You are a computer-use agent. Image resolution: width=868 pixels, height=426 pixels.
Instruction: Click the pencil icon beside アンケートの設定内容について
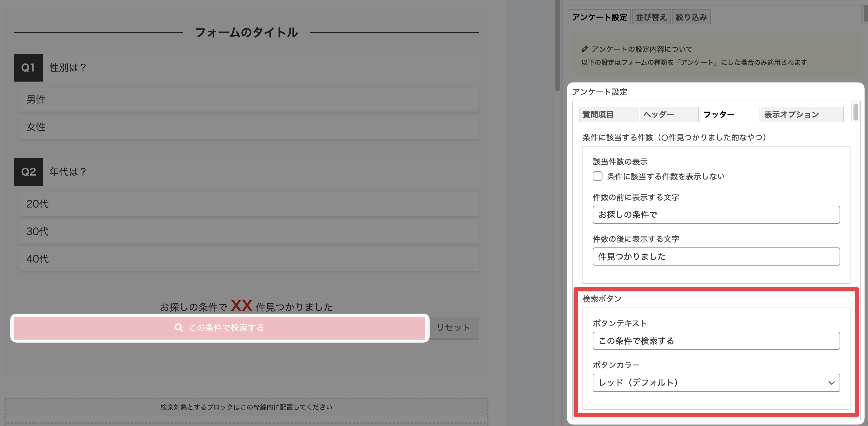[x=585, y=49]
